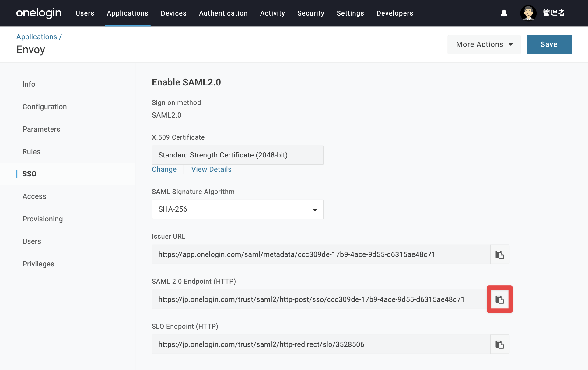Save the Envoy application settings
588x370 pixels.
(x=549, y=44)
